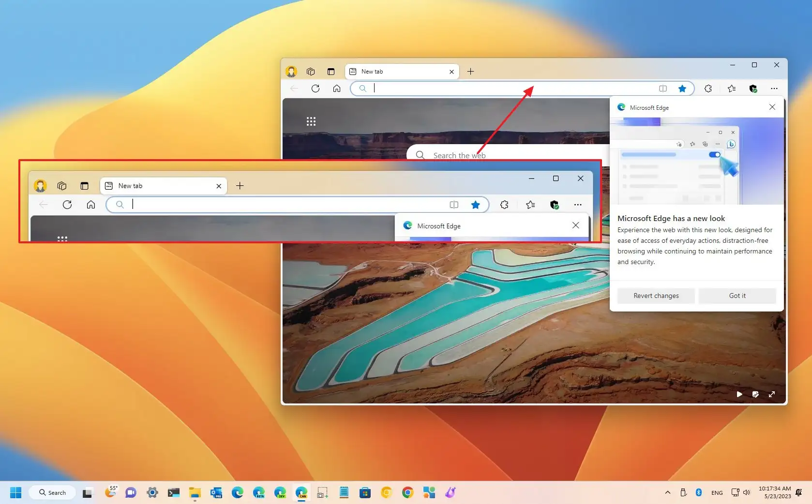The height and width of the screenshot is (504, 812).
Task: Open the Start menu
Action: point(15,492)
